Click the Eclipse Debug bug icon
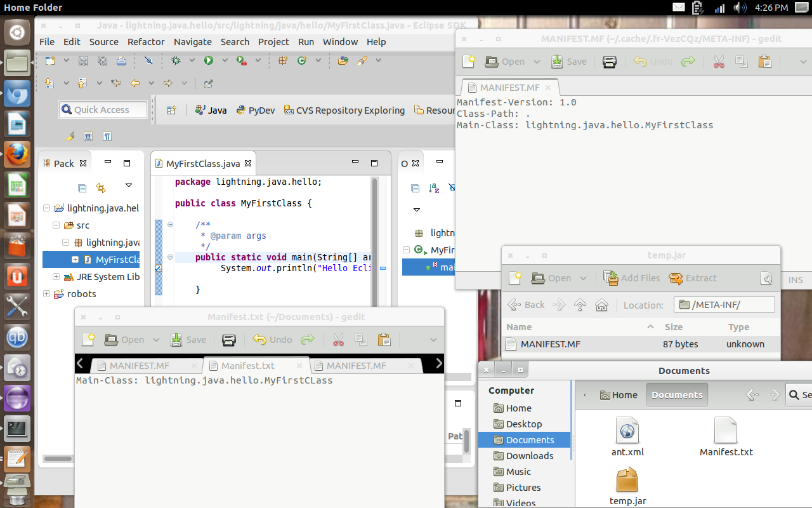The height and width of the screenshot is (508, 812). coord(176,60)
